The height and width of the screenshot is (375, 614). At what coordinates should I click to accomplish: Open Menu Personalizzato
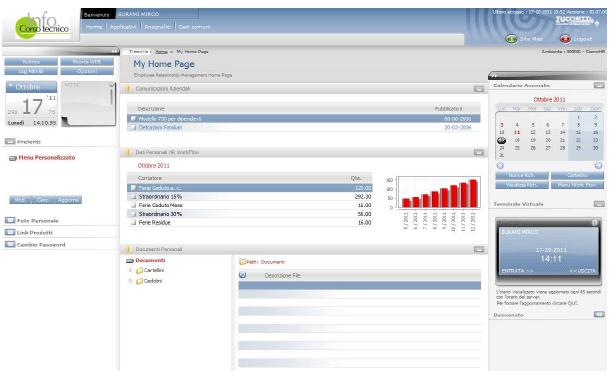pos(47,157)
